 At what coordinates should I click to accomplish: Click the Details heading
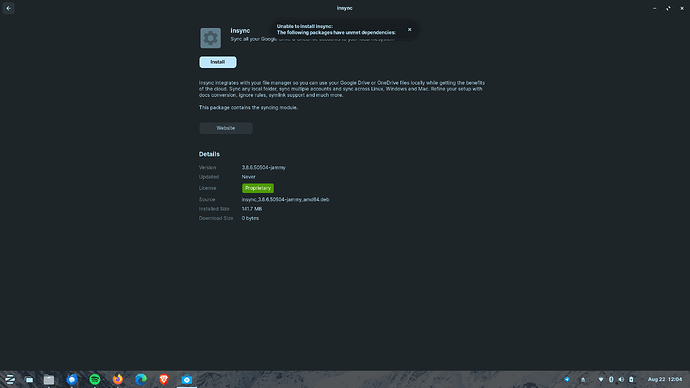209,154
